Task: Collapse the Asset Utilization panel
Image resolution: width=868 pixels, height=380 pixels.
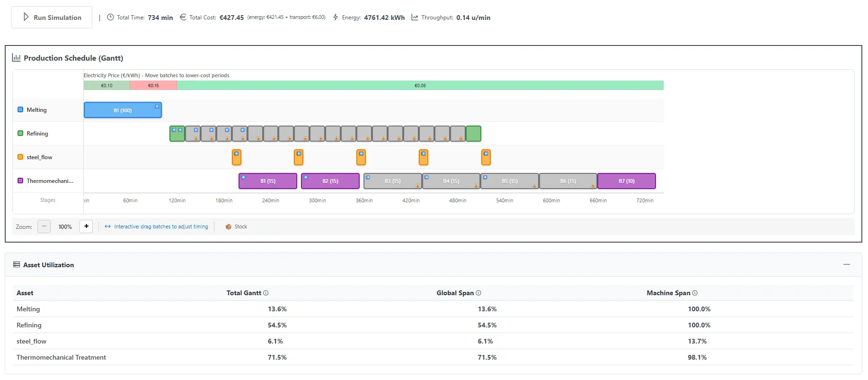Action: tap(847, 264)
